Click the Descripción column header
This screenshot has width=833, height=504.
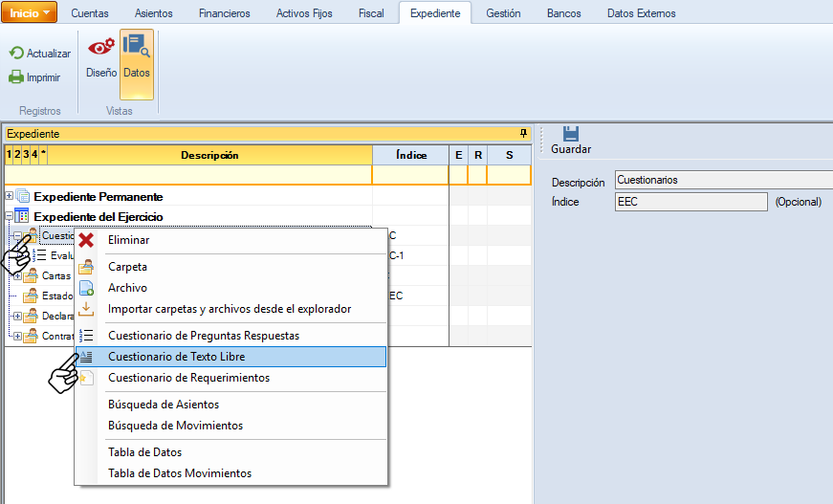click(209, 155)
